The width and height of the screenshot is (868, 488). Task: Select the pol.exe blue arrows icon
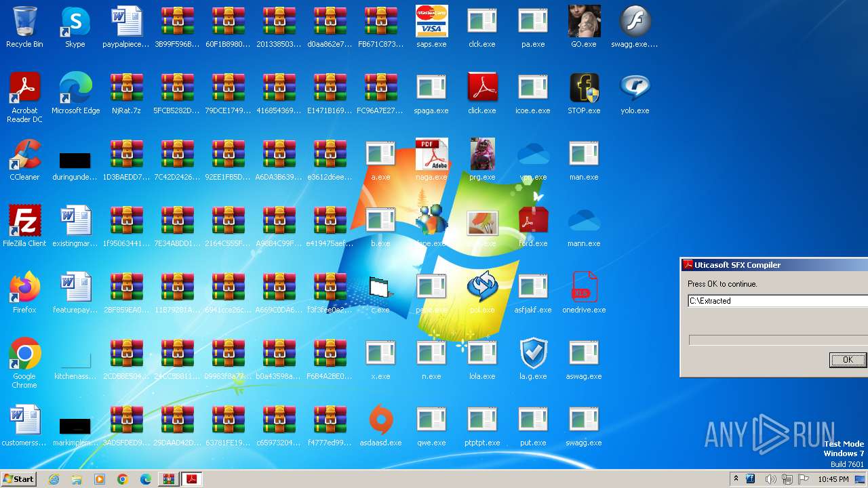482,287
